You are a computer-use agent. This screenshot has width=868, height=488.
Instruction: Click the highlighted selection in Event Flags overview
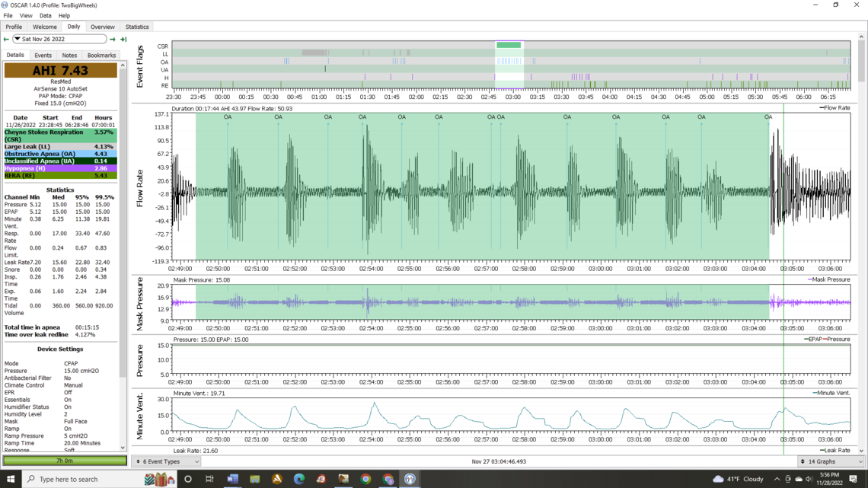pyautogui.click(x=509, y=65)
